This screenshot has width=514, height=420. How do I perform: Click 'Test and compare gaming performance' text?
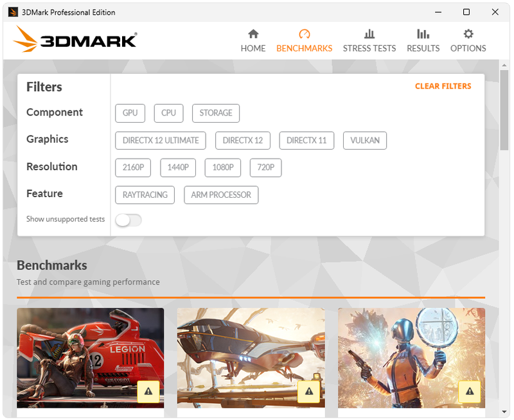[x=88, y=282]
